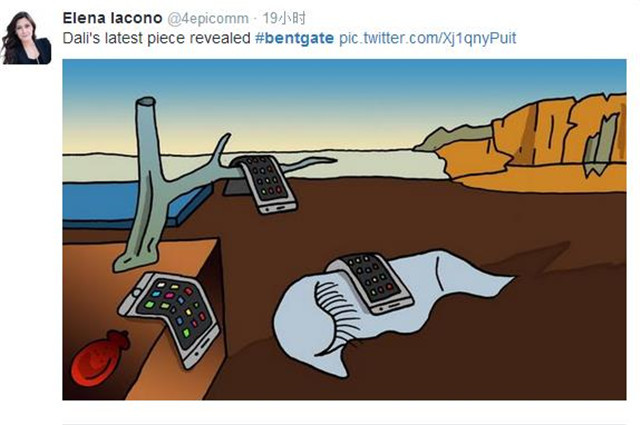This screenshot has height=425, width=640.
Task: Click the red pouch object in the cartoon
Action: pyautogui.click(x=98, y=358)
